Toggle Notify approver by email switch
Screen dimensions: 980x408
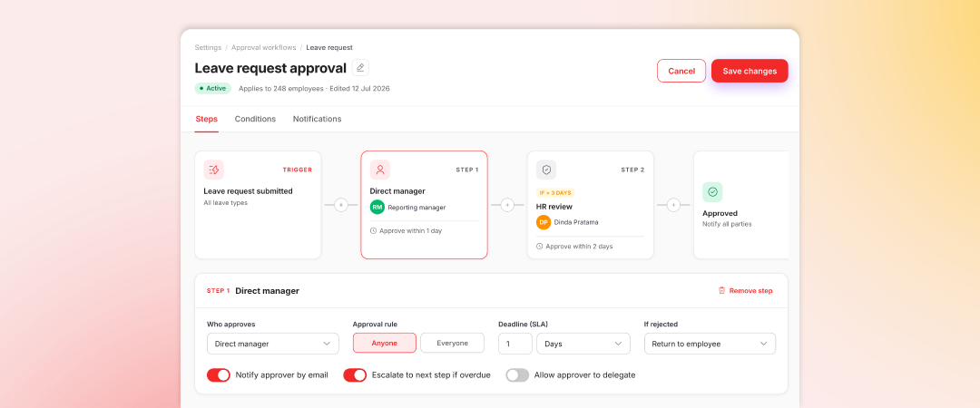click(x=219, y=374)
